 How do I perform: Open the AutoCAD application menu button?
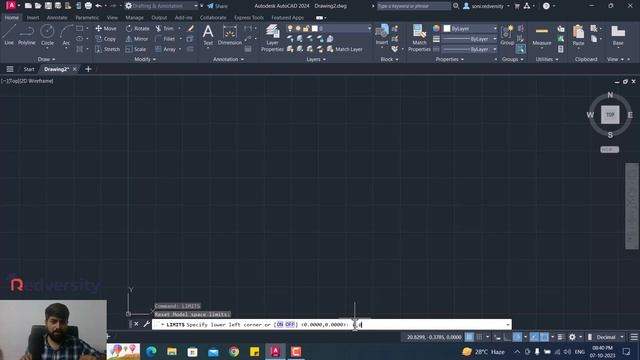click(x=11, y=5)
